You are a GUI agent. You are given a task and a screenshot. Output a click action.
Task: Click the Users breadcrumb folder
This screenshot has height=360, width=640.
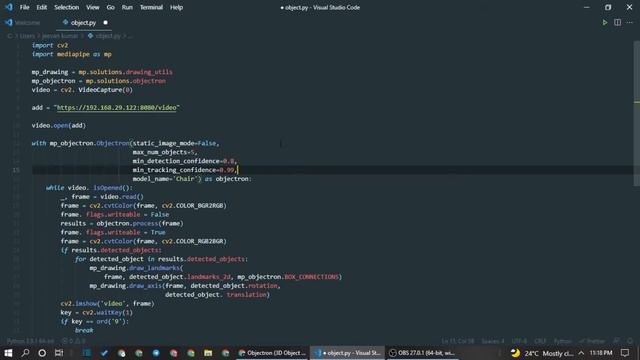coord(27,36)
